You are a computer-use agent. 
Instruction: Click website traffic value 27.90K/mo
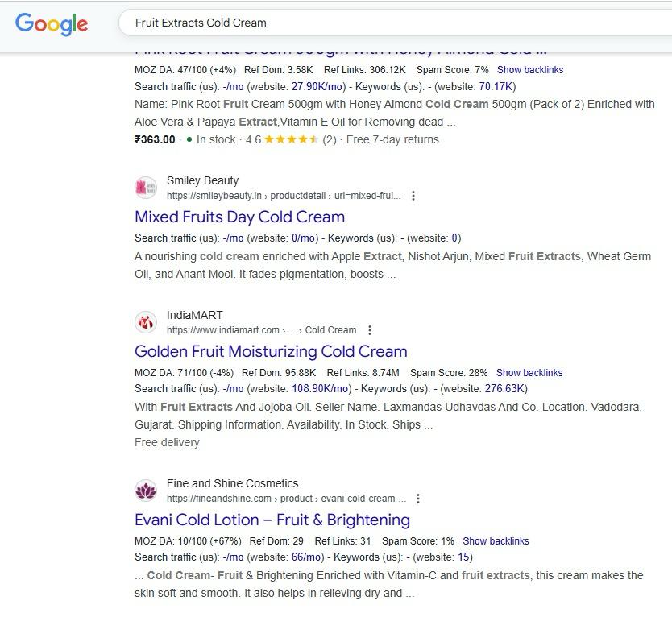coord(317,86)
